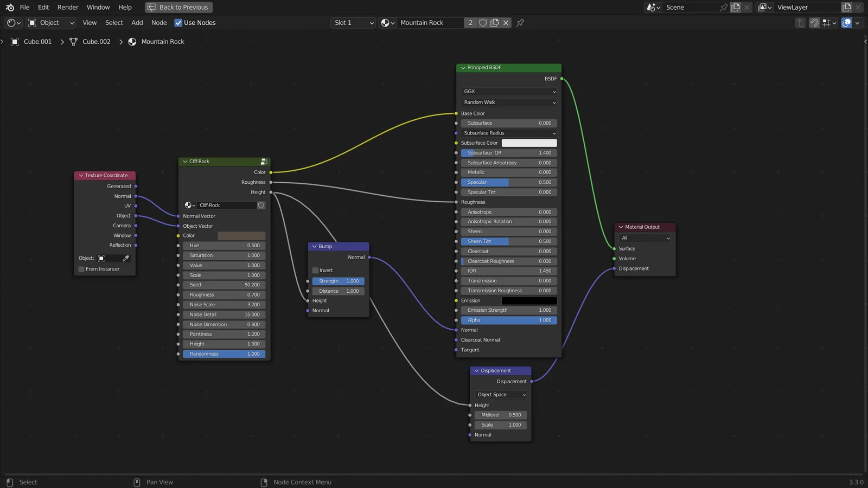Click the Cliff-Rock group edit icon in header
This screenshot has width=868, height=488.
[264, 162]
